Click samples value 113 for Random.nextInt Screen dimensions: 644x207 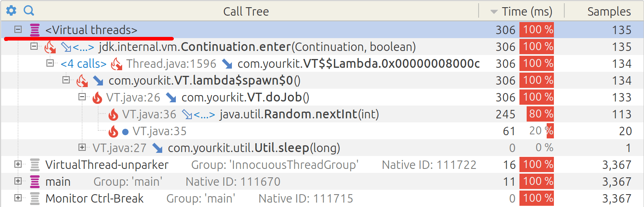[x=622, y=114]
